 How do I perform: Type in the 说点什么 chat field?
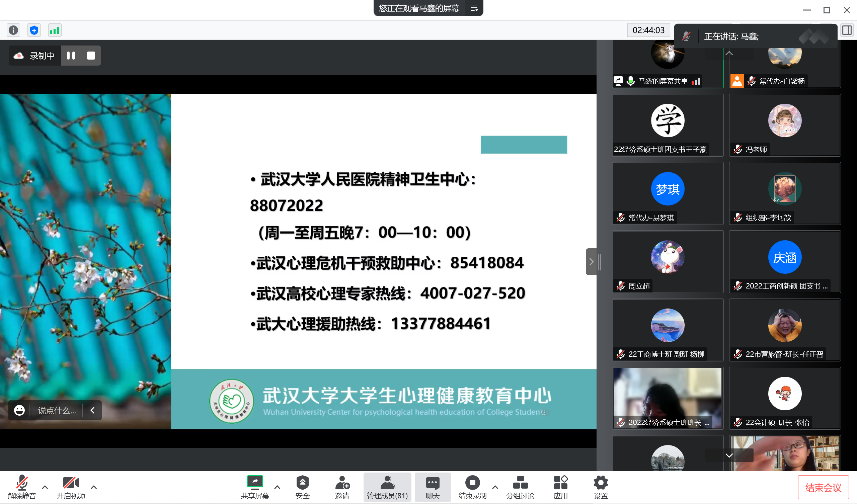(x=57, y=411)
